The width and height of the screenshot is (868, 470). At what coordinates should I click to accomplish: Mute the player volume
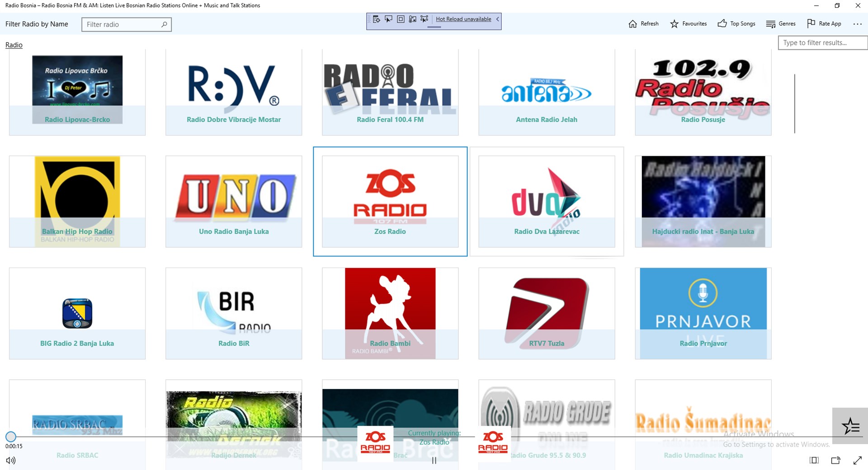(x=11, y=461)
